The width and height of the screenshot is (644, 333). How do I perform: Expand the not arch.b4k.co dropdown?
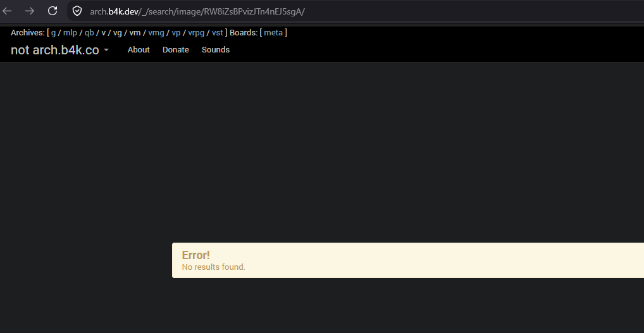59,50
